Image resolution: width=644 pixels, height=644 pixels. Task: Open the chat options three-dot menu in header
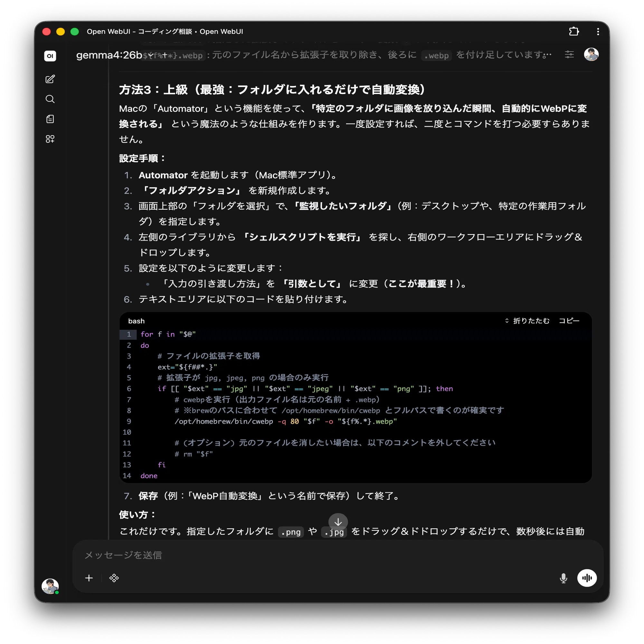pos(547,55)
